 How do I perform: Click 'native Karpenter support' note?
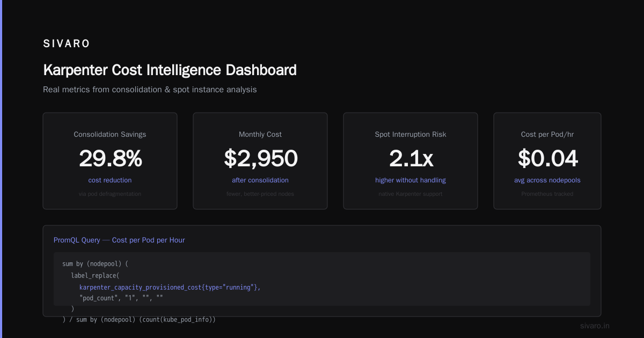coord(411,194)
